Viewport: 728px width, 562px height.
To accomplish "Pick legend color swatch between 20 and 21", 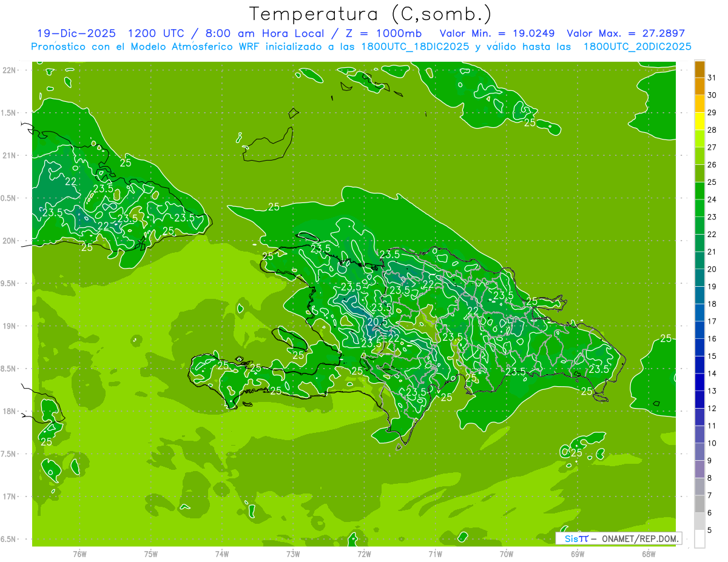I will pyautogui.click(x=699, y=261).
